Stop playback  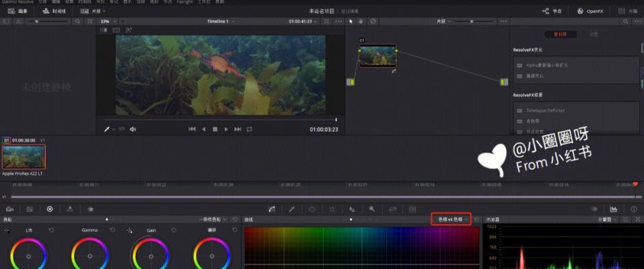[x=215, y=129]
